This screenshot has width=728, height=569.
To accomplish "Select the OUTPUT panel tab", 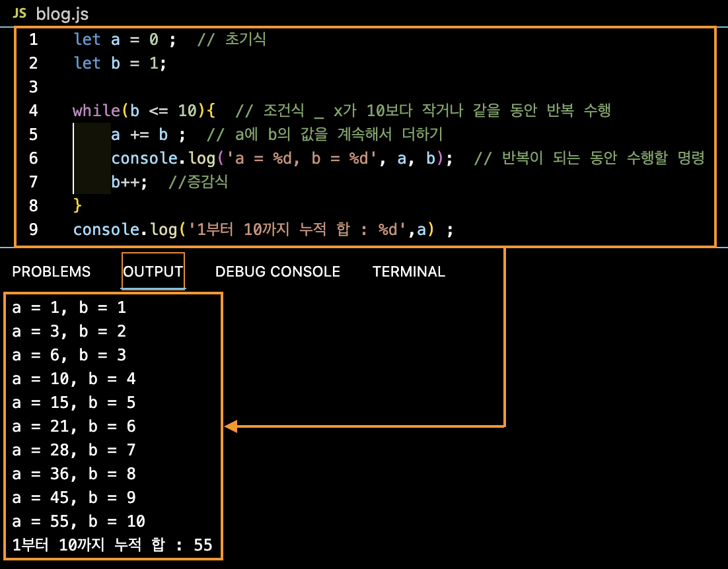I will [x=153, y=271].
